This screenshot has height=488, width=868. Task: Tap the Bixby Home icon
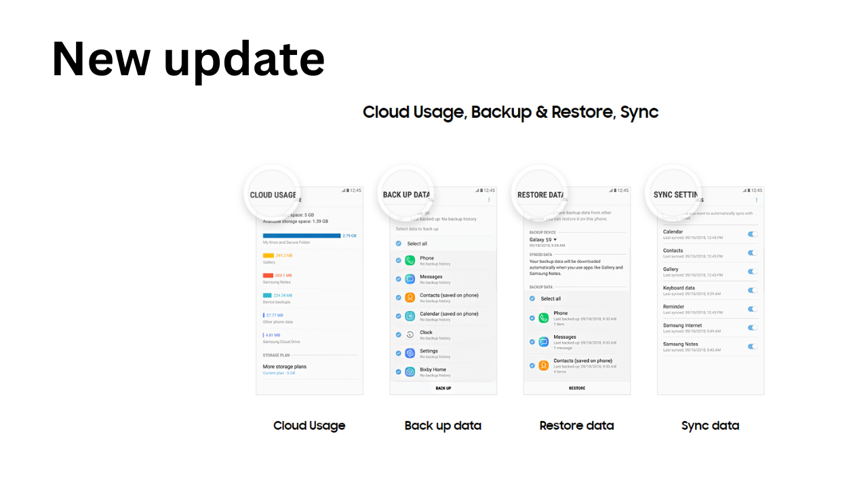[410, 371]
